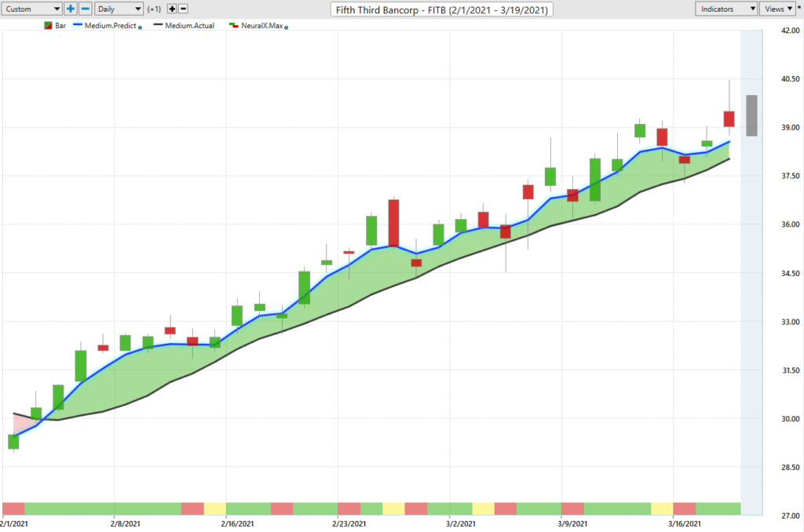Click the yellow NeuralX segment above 3/16/2021
The image size is (804, 532).
(x=662, y=509)
